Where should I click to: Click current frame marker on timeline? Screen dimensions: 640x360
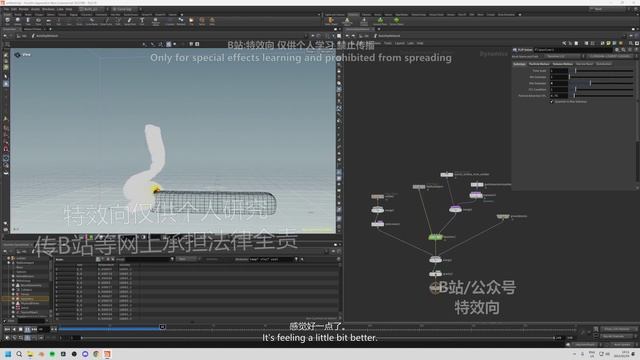click(x=162, y=327)
